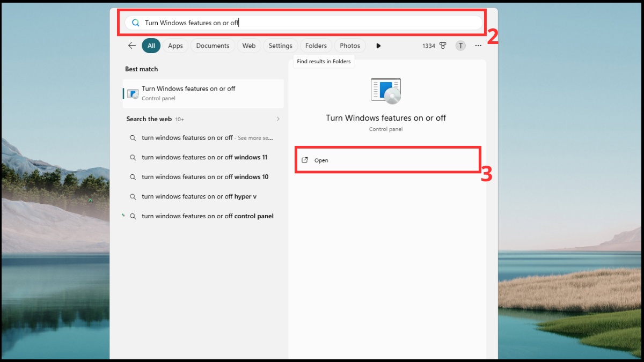Click magnifier icon beside 'windows 11' suggestion
This screenshot has height=362, width=644.
tap(133, 158)
